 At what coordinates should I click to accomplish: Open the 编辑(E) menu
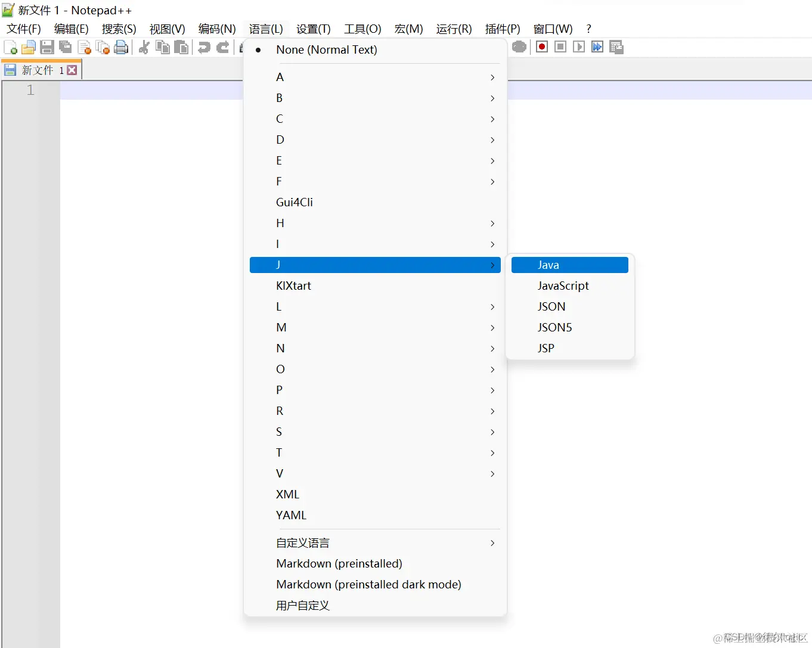tap(72, 29)
